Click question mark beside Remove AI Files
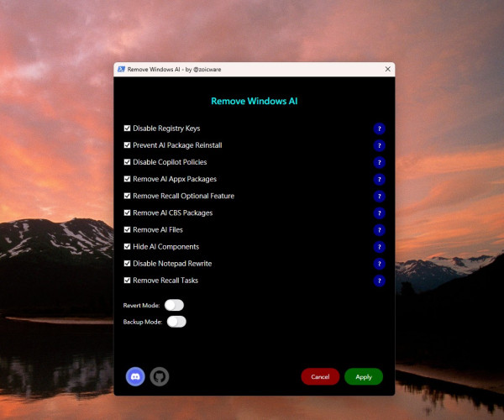 coord(380,230)
